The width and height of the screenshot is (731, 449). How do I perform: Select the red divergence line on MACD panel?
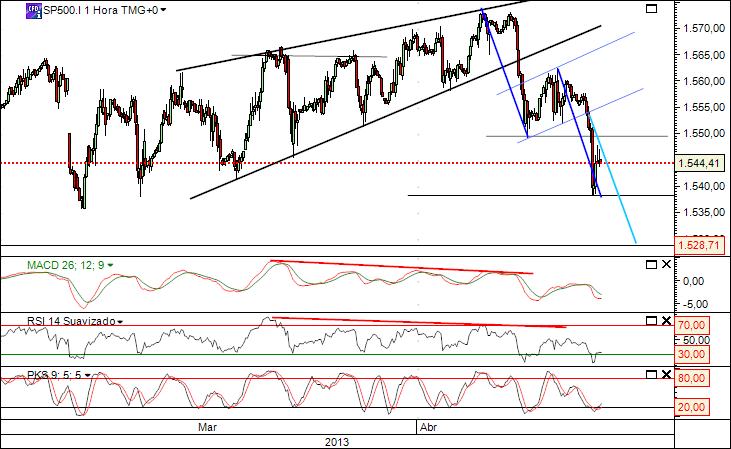[x=401, y=267]
